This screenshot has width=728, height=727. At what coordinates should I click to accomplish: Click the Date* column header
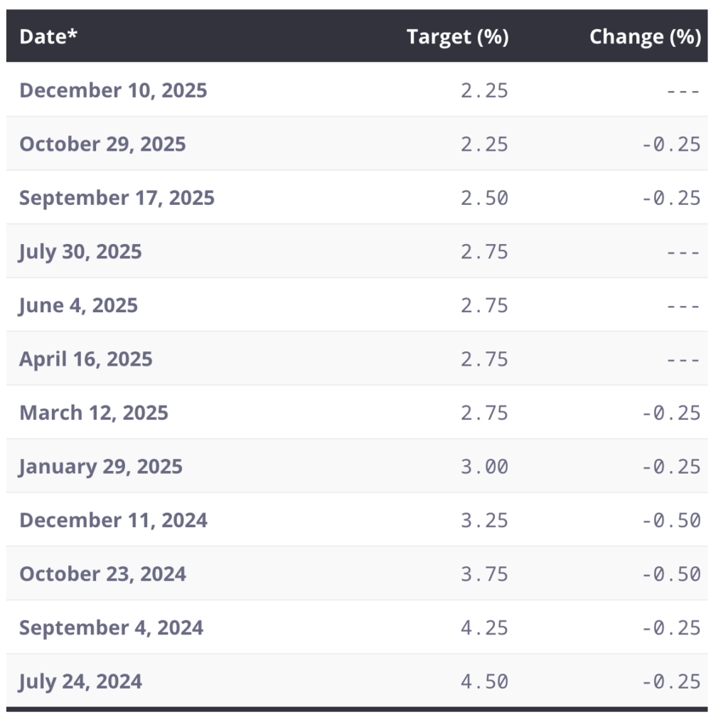tap(48, 37)
